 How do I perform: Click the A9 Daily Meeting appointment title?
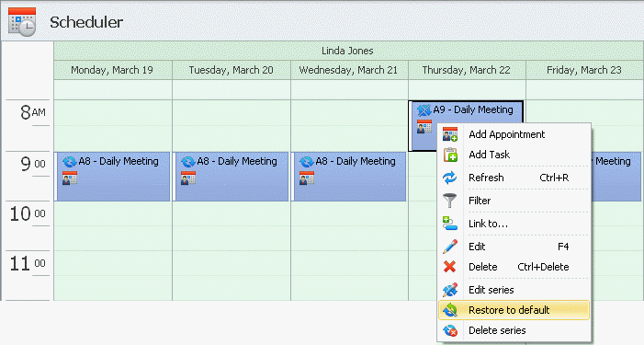point(473,109)
